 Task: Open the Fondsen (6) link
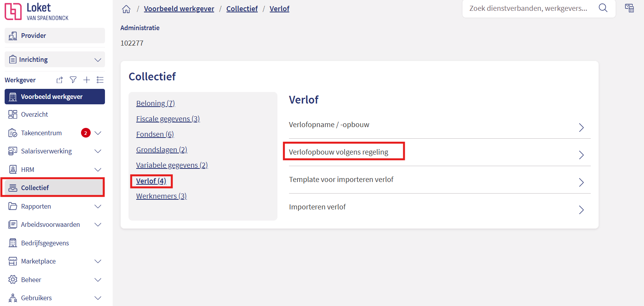(155, 134)
